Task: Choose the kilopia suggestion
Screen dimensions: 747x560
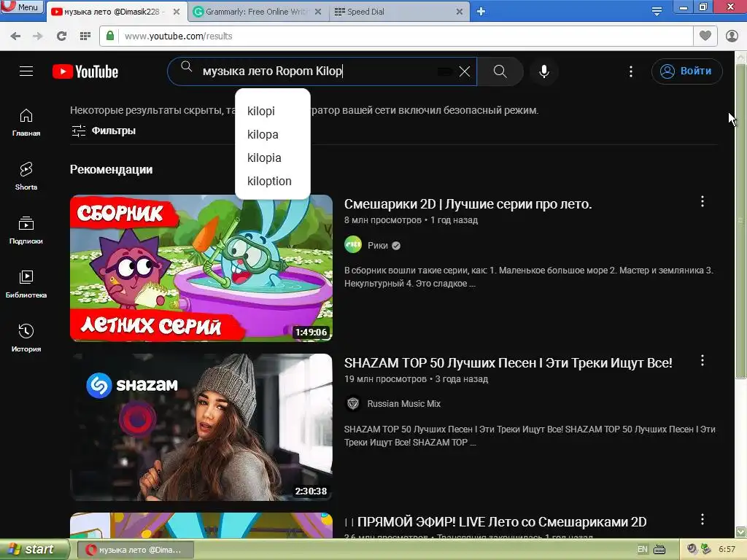Action: 273,157
